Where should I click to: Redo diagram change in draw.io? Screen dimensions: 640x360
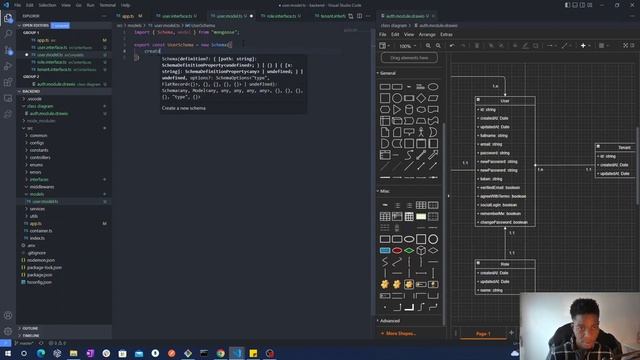tap(463, 46)
